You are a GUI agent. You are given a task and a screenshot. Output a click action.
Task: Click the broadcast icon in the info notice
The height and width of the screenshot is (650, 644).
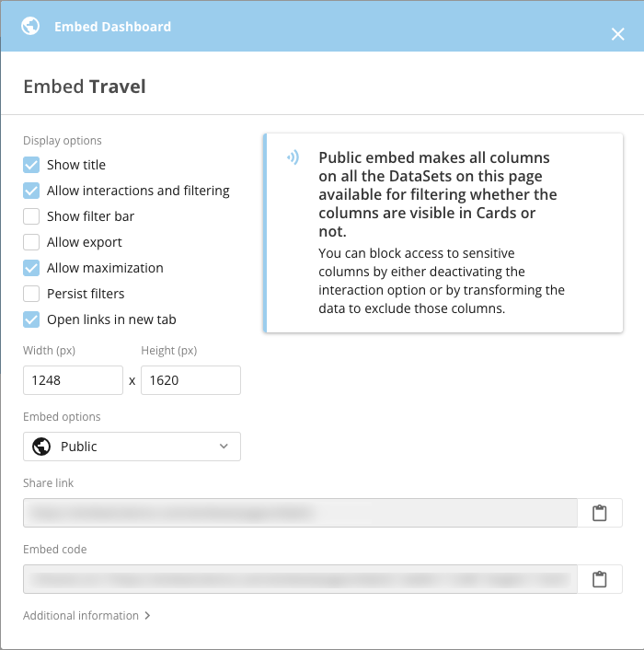[293, 157]
